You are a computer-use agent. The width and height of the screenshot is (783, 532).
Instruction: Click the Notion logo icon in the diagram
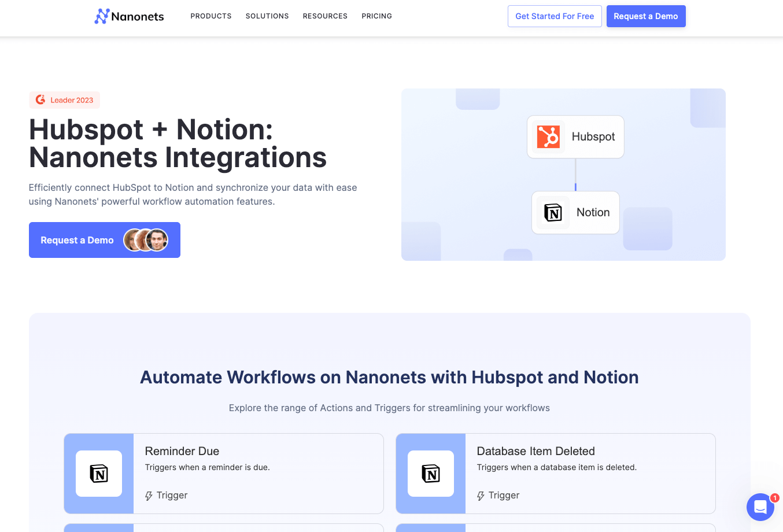[x=553, y=212]
